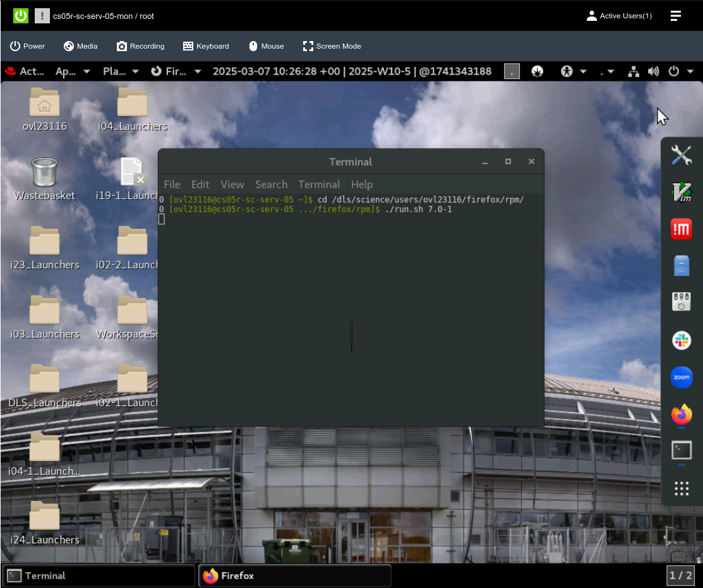Expand the small dot dropdown in tray
This screenshot has height=588, width=703.
click(x=606, y=72)
